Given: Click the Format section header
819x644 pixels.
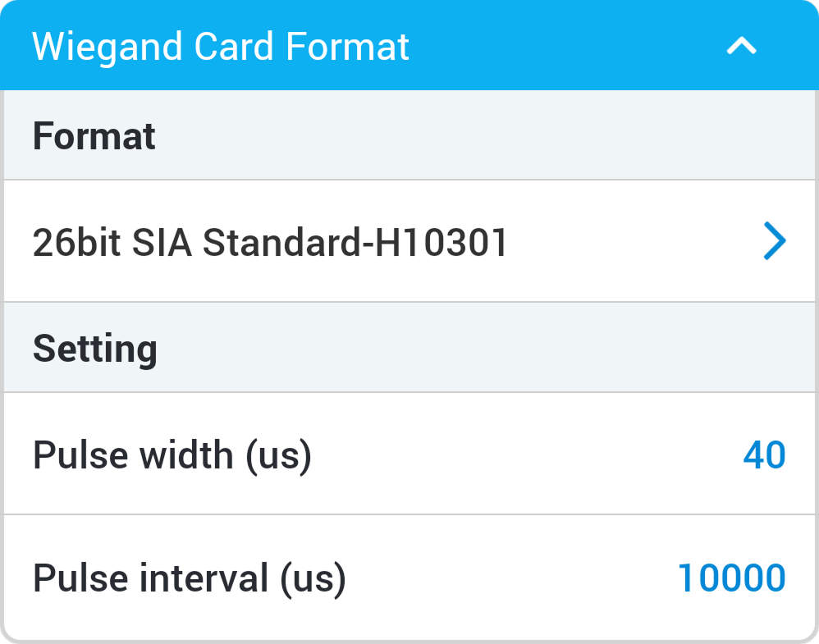Looking at the screenshot, I should click(94, 136).
